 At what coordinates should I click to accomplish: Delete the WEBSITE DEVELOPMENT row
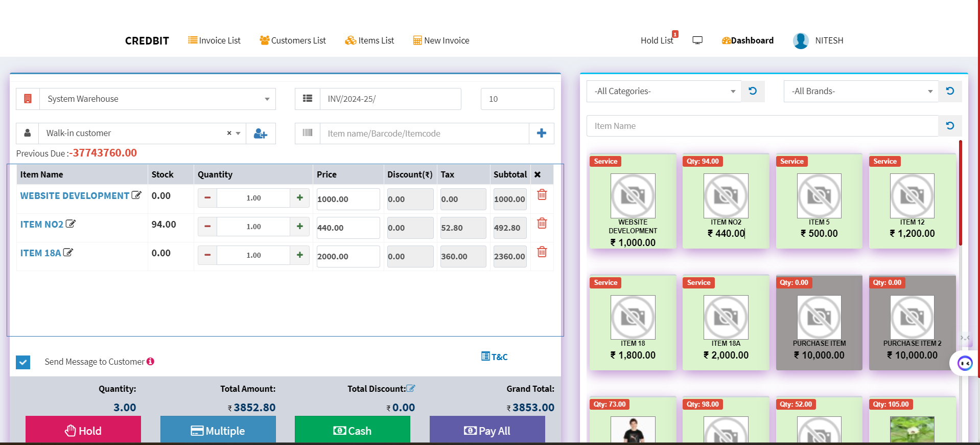[x=542, y=195]
